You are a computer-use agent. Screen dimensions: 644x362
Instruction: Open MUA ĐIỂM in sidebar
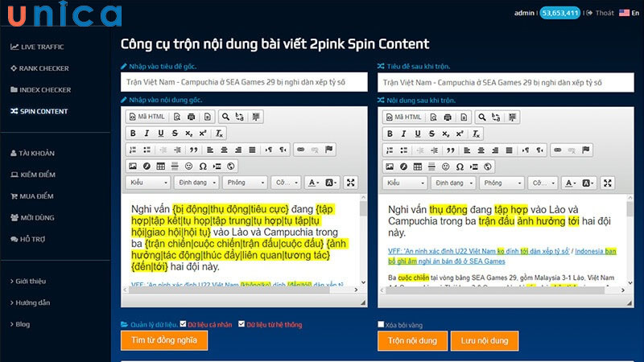pos(32,196)
